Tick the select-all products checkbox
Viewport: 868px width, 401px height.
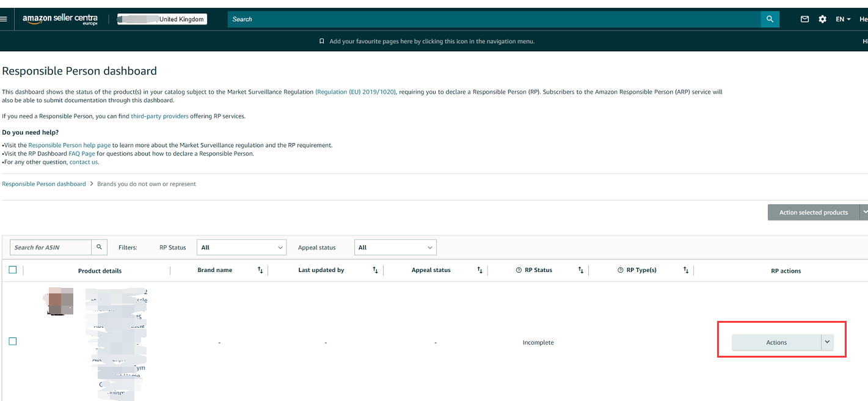point(13,270)
